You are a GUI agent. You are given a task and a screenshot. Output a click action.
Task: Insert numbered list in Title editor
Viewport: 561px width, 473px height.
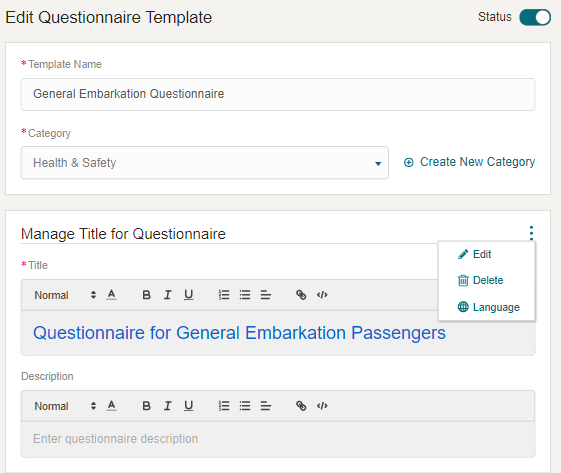[x=224, y=295]
